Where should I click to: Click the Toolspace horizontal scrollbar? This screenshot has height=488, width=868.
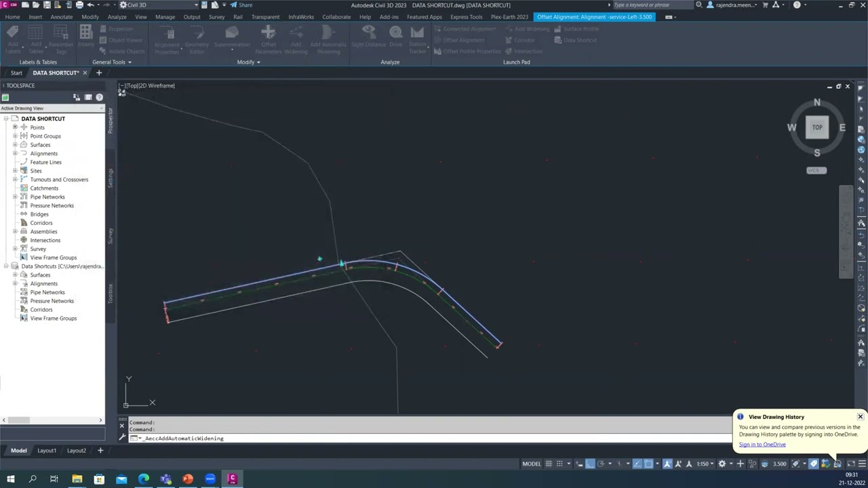click(x=52, y=420)
